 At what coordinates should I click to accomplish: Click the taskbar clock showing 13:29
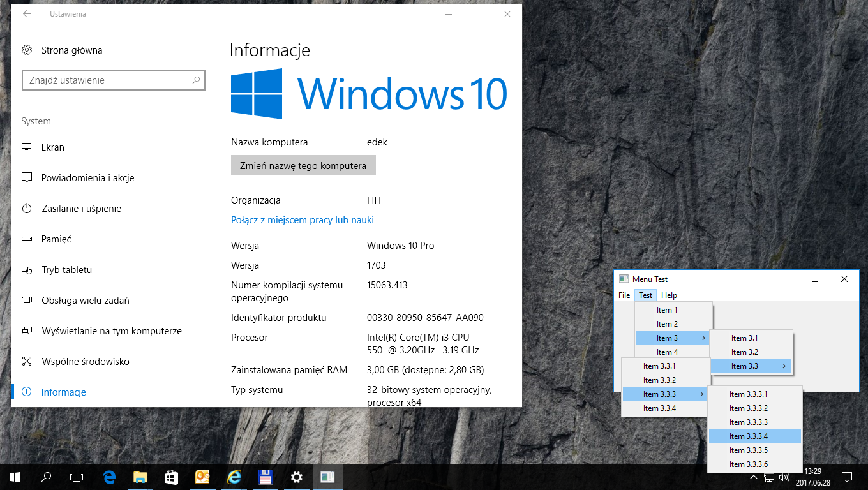[812, 477]
